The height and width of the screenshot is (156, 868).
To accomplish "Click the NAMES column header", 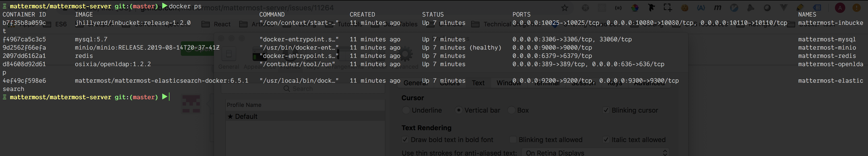I will tap(807, 14).
